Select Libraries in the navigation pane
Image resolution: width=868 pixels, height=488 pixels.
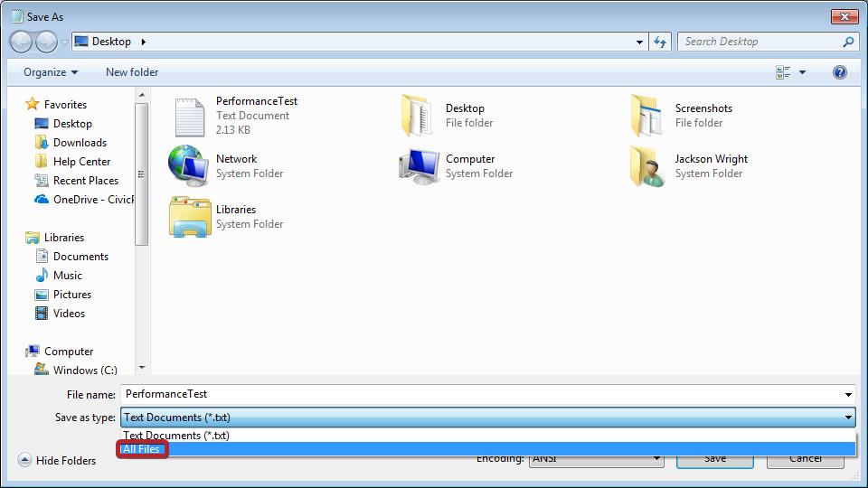[63, 238]
